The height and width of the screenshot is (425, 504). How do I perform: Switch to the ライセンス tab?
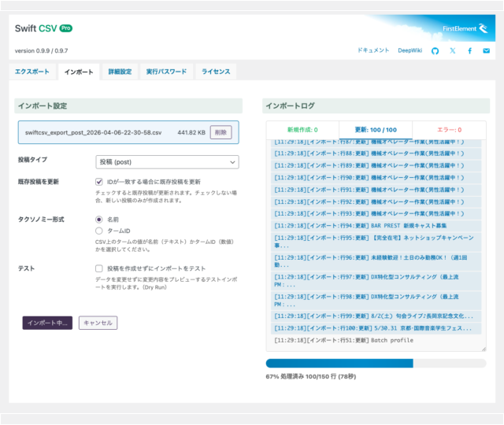click(x=216, y=72)
